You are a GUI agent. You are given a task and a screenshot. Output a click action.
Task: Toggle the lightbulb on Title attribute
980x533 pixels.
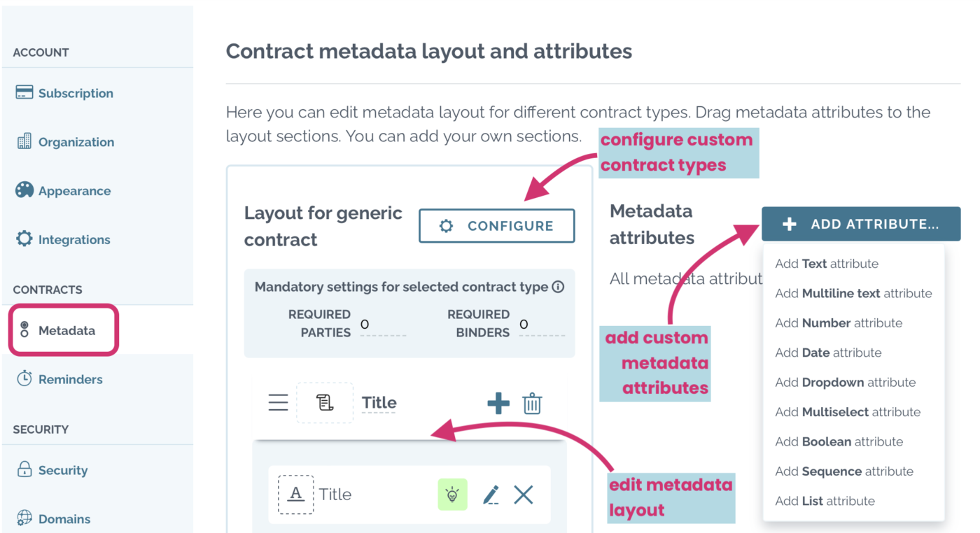click(452, 495)
